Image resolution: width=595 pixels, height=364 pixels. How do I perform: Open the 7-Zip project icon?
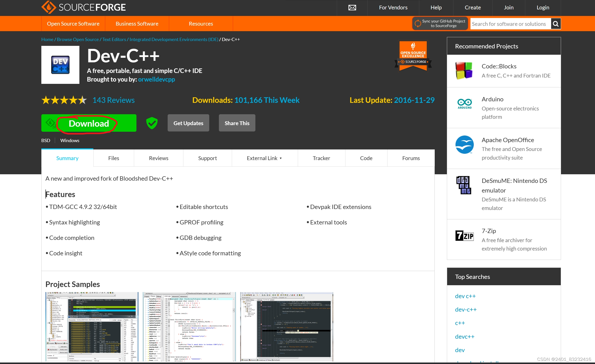pos(464,236)
